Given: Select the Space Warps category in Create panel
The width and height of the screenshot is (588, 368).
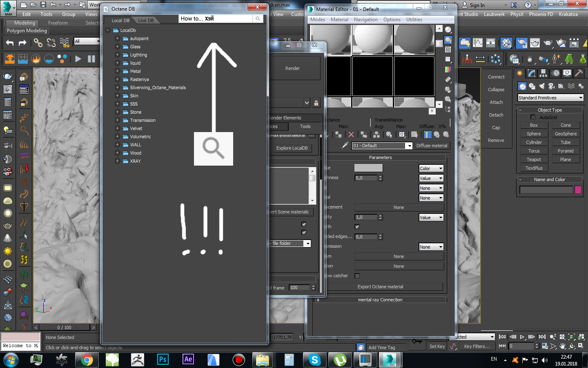Looking at the screenshot, I should [x=571, y=86].
